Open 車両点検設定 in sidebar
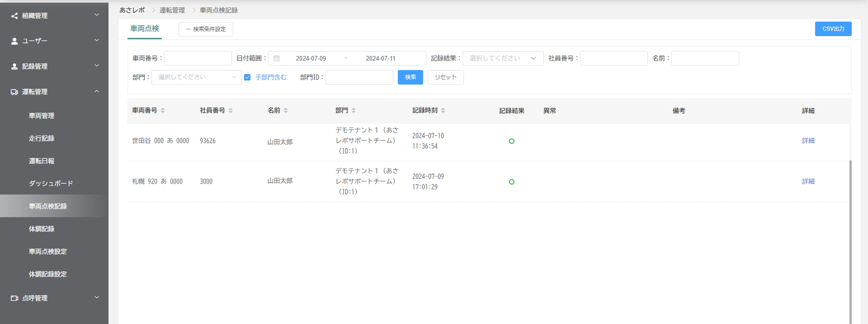Viewport: 868px width, 324px height. (x=48, y=251)
